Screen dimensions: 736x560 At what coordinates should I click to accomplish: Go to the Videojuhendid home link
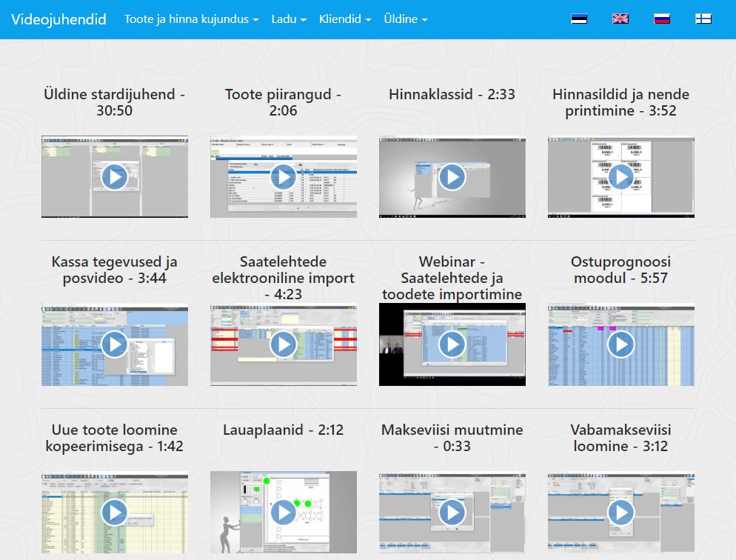point(58,19)
